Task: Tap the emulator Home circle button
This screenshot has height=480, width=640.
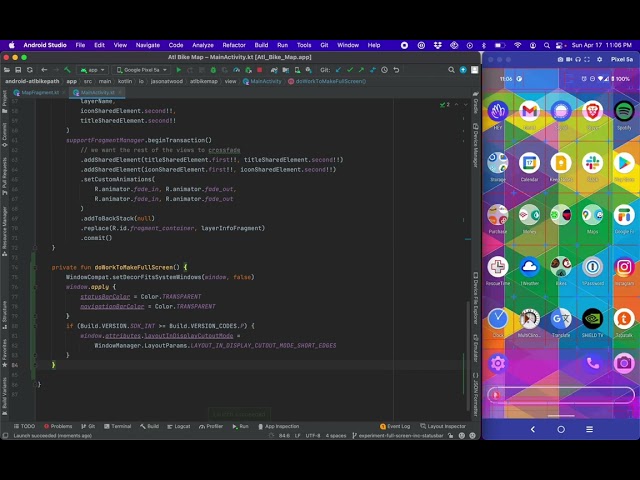Action: pyautogui.click(x=561, y=429)
